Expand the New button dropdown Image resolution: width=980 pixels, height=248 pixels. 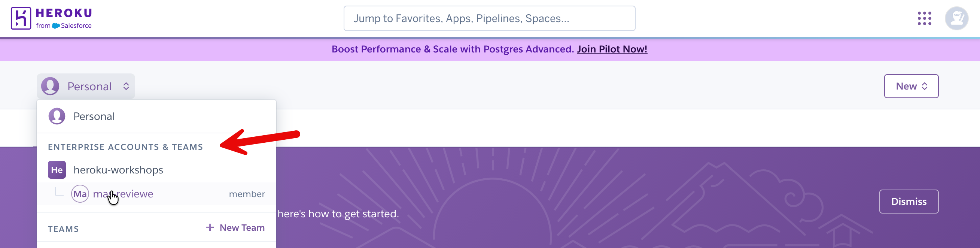(925, 86)
